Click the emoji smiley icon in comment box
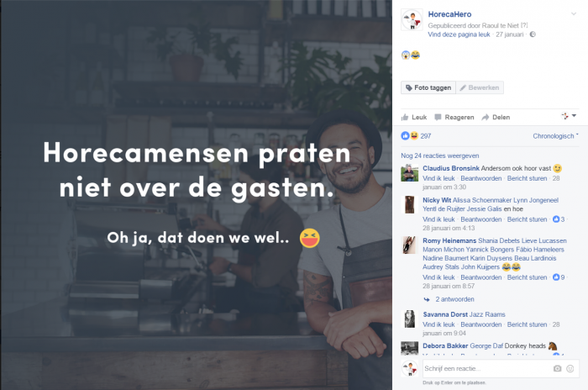 pos(570,369)
